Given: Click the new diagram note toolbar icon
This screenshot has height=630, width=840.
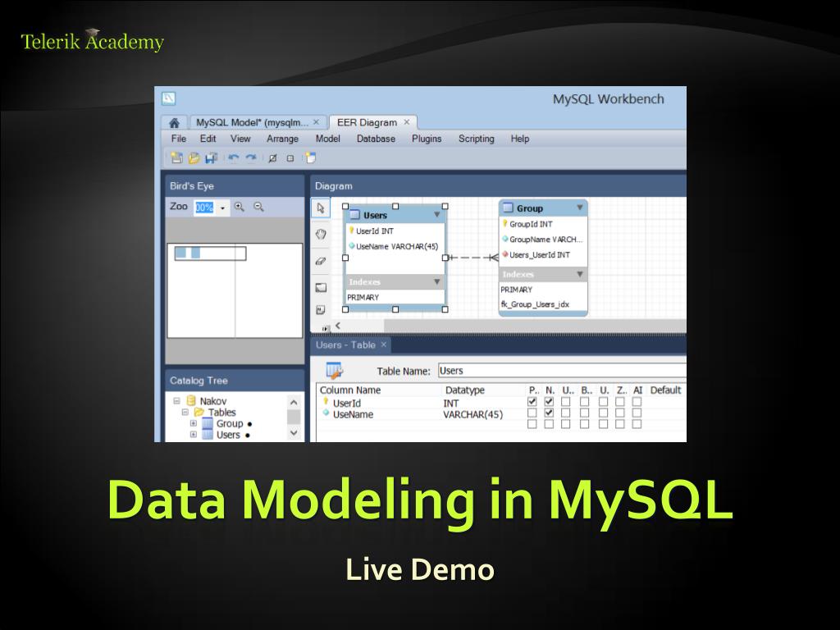Looking at the screenshot, I should [x=310, y=157].
